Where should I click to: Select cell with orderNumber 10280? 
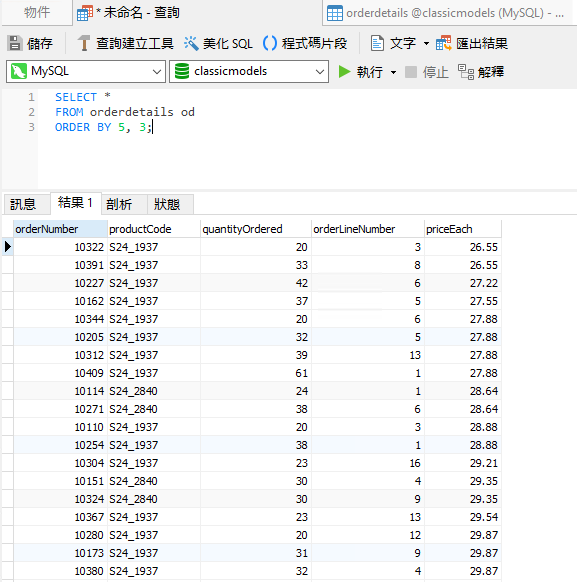tap(60, 535)
